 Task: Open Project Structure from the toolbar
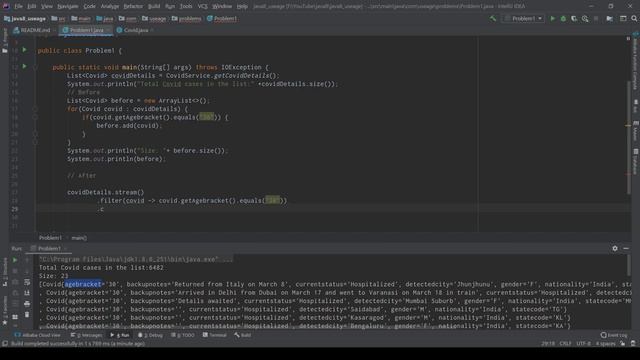tap(610, 18)
